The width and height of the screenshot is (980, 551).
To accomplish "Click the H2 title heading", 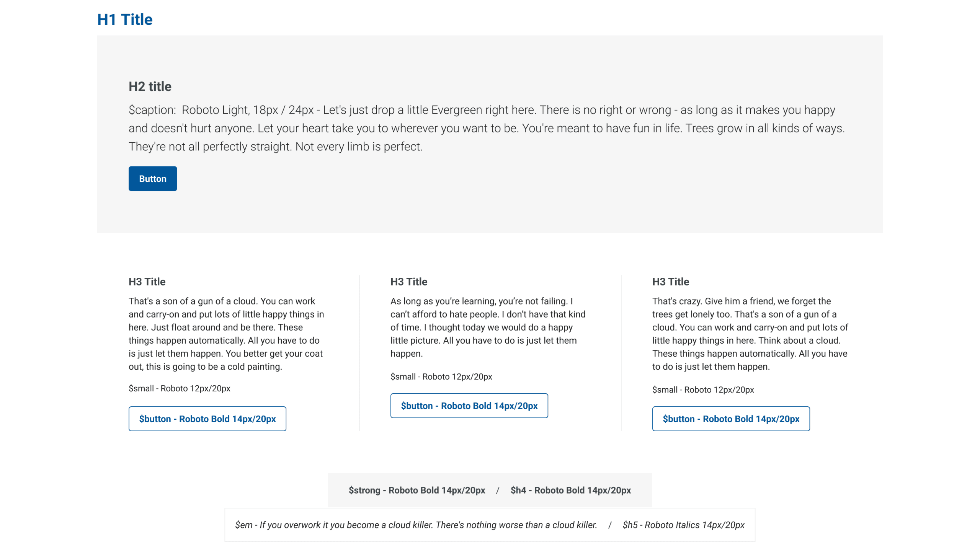I will tap(150, 86).
